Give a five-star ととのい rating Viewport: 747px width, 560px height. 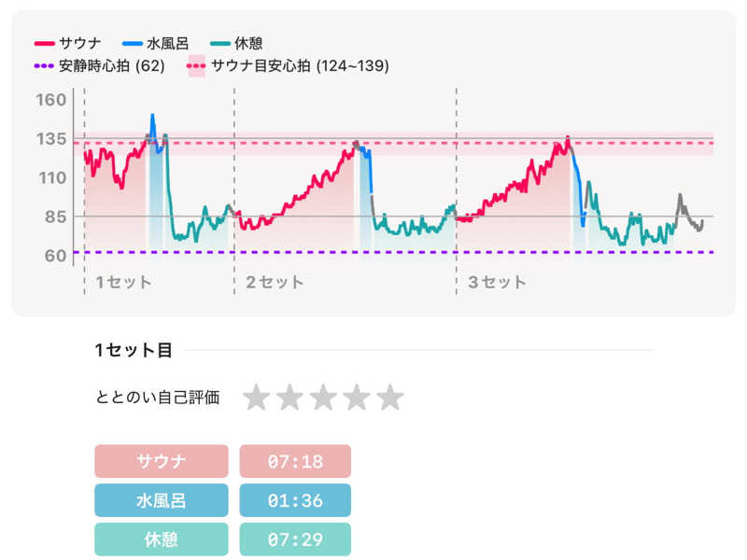click(x=390, y=398)
